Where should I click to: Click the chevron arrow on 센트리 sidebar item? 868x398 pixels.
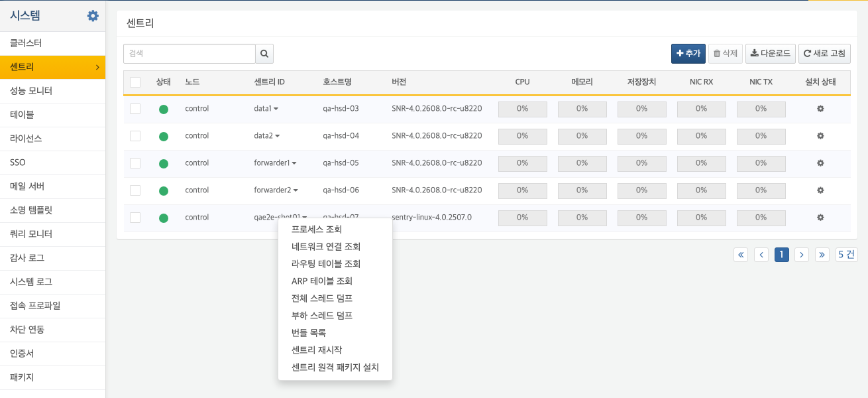pos(97,67)
